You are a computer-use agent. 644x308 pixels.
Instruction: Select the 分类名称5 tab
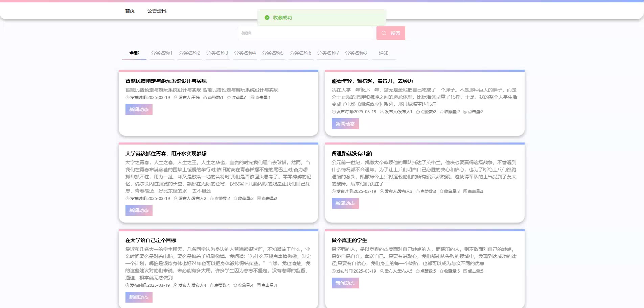tap(273, 53)
